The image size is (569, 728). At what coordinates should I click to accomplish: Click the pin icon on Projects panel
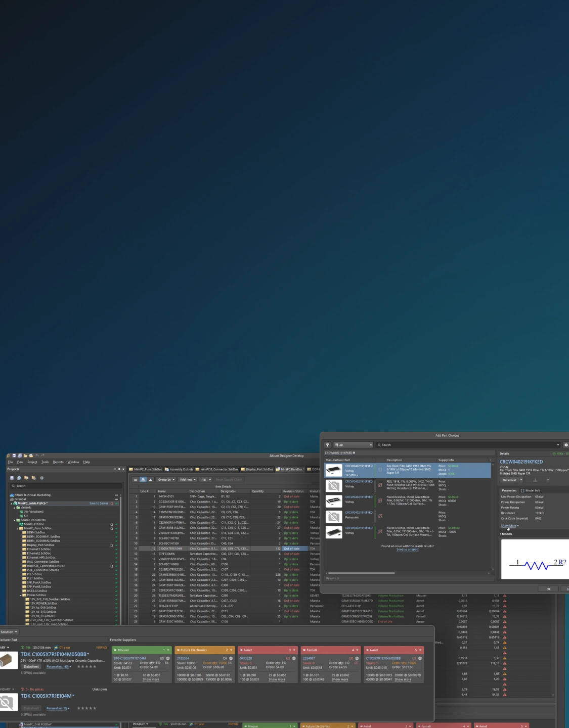coord(119,469)
